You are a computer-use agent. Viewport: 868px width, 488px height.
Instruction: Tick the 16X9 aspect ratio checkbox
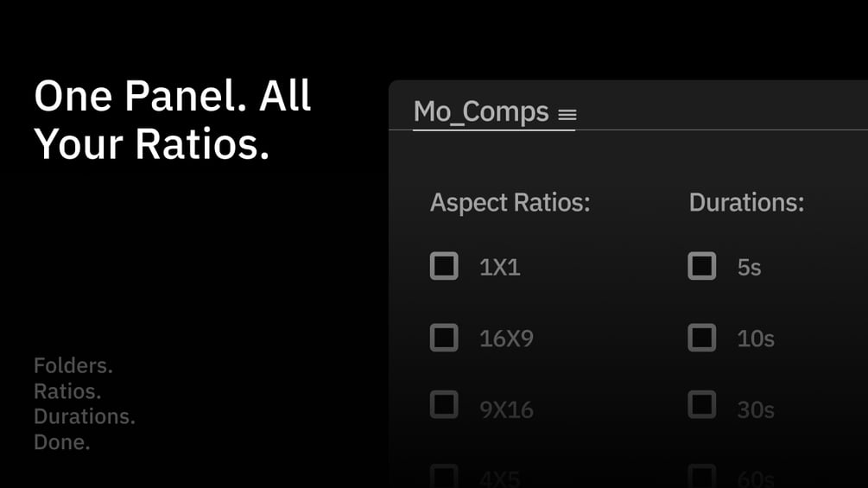coord(444,337)
